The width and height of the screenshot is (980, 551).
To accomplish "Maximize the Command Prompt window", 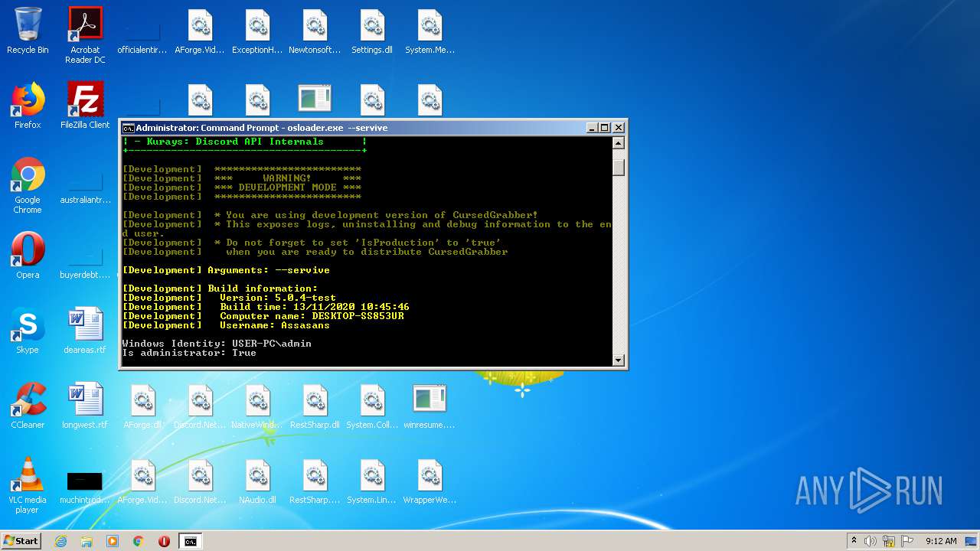I will 605,128.
